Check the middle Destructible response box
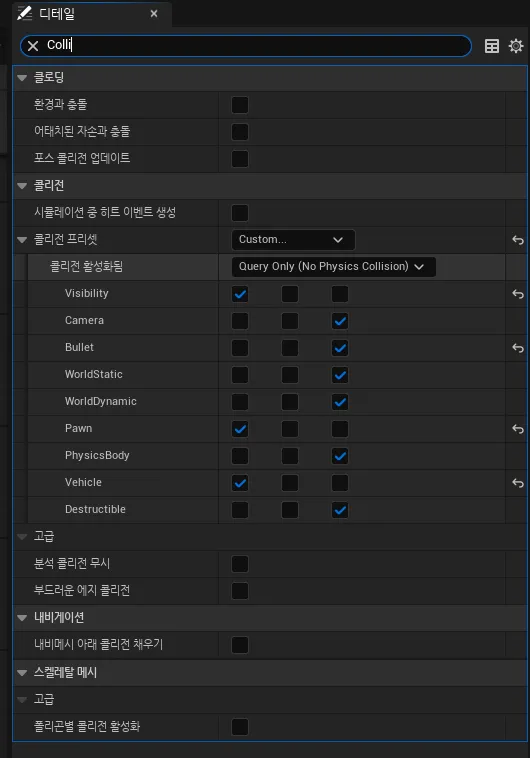The image size is (530, 758). 290,510
